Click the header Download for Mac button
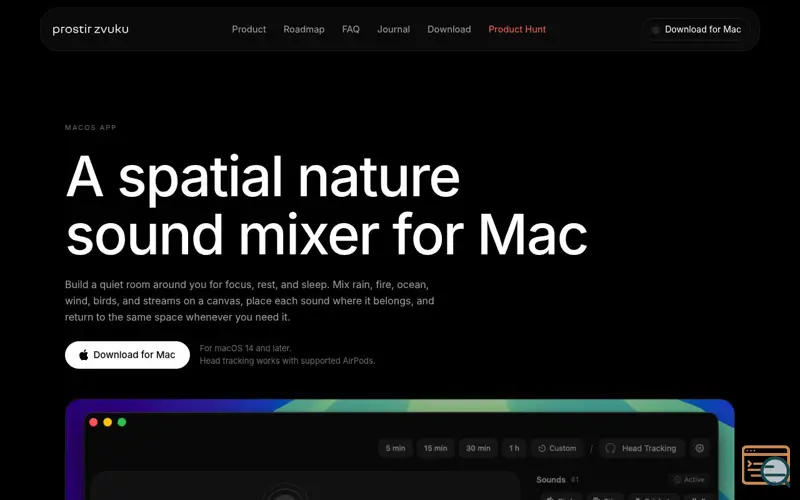Viewport: 800px width, 500px height. coord(696,30)
